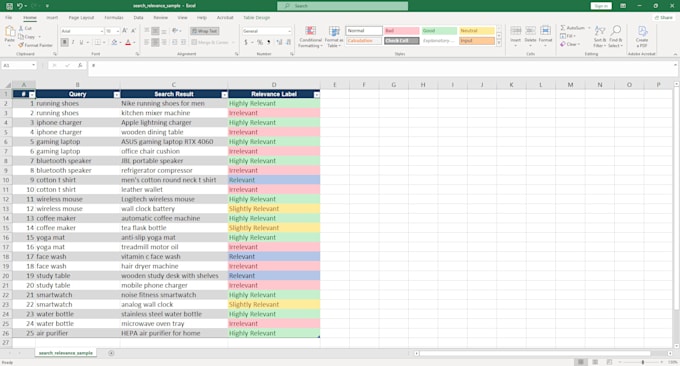Image resolution: width=680 pixels, height=366 pixels.
Task: Apply the Bad cell style
Action: coord(402,31)
